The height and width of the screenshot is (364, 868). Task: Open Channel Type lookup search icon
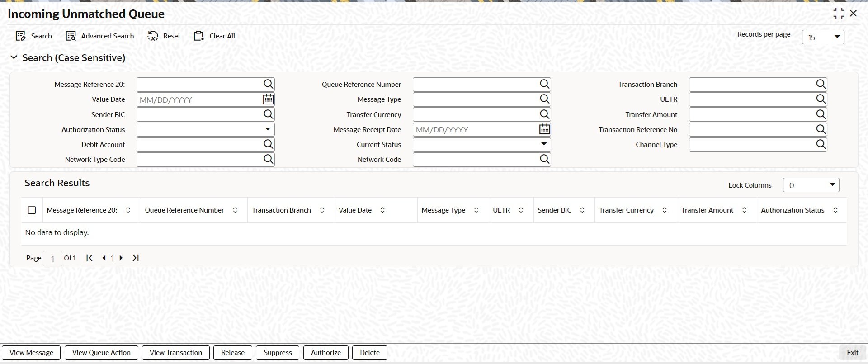821,144
